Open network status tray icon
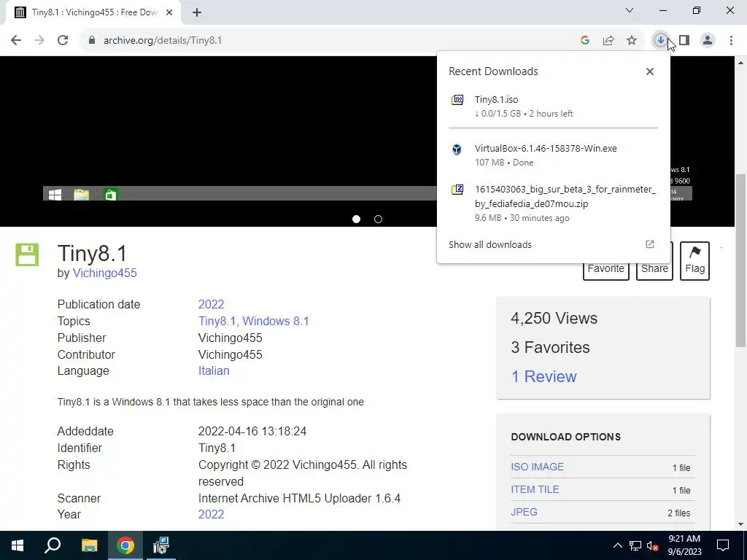This screenshot has width=747, height=560. tap(635, 545)
